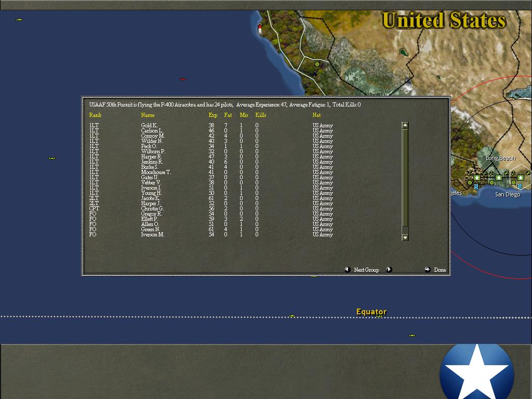Select pilot Peck O. row
Image resolution: width=532 pixels, height=399 pixels.
click(211, 146)
